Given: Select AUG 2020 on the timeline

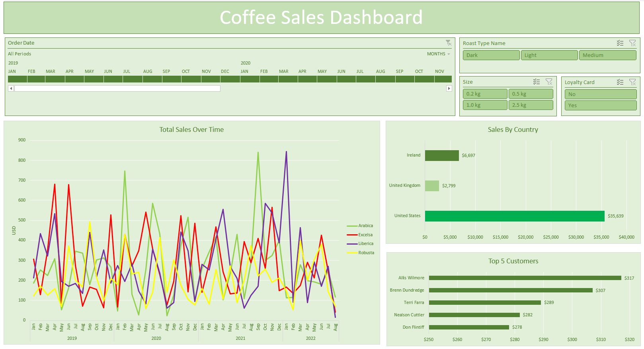Looking at the screenshot, I should point(385,79).
